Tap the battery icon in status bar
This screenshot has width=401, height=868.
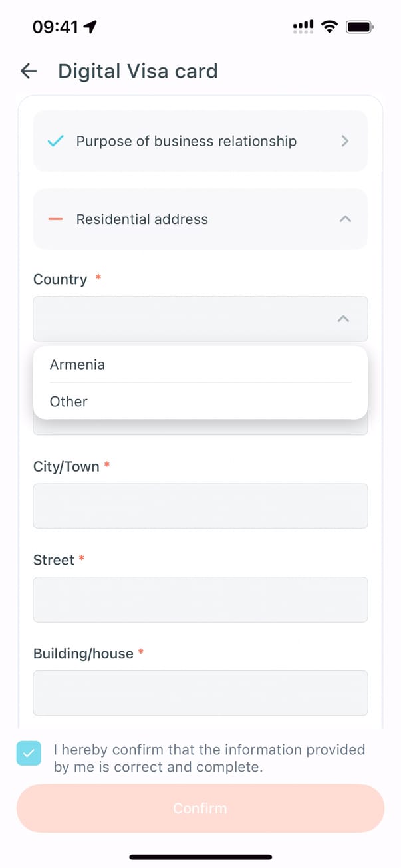(360, 27)
